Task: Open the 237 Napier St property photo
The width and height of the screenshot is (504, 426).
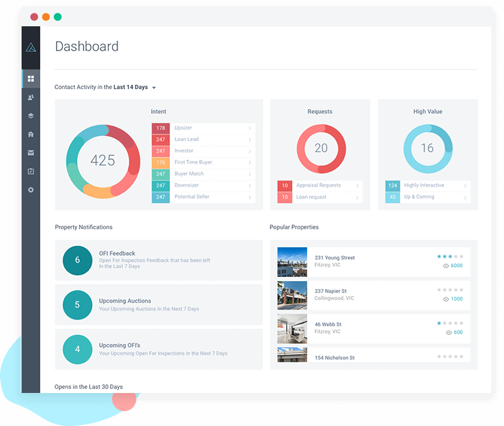Action: [292, 295]
